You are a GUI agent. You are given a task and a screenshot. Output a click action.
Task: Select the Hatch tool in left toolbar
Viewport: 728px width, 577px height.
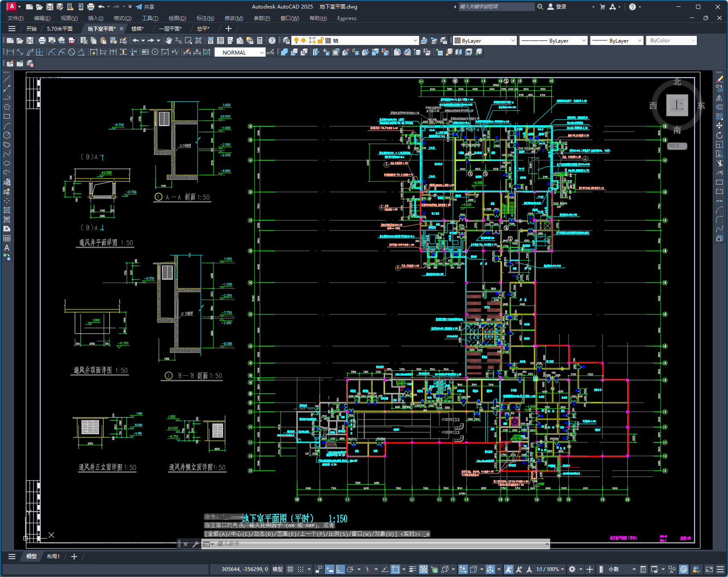pyautogui.click(x=7, y=210)
